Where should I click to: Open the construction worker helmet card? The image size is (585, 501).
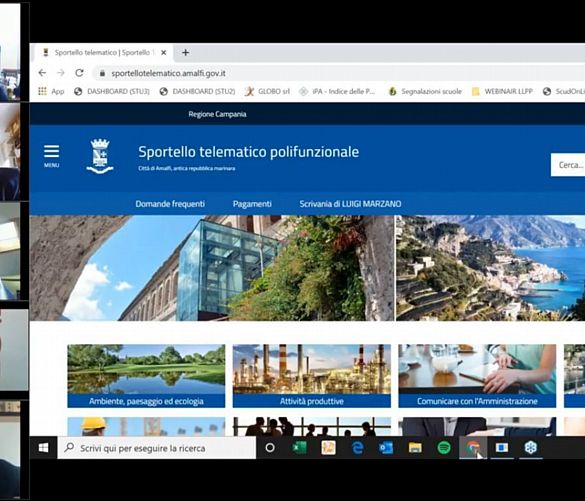coord(146,426)
